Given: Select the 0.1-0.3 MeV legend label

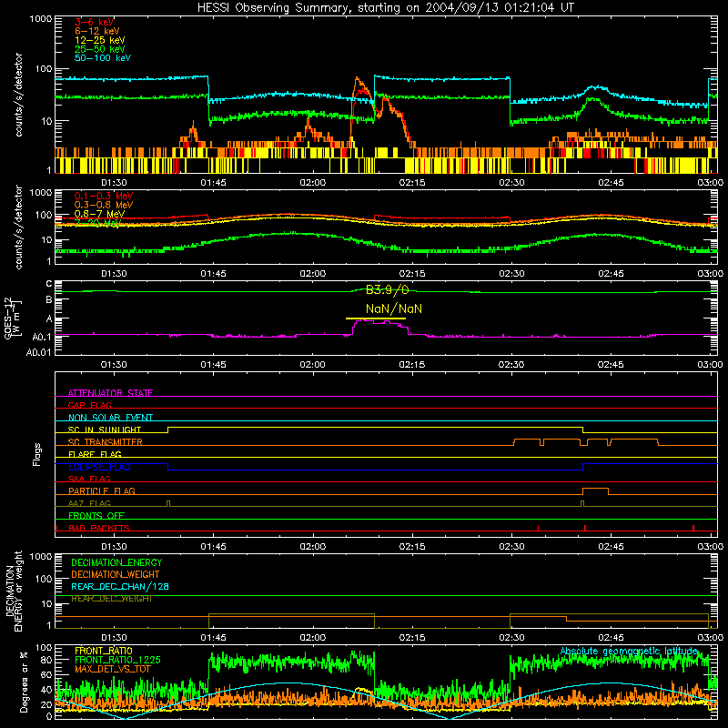Looking at the screenshot, I should click(x=104, y=196).
